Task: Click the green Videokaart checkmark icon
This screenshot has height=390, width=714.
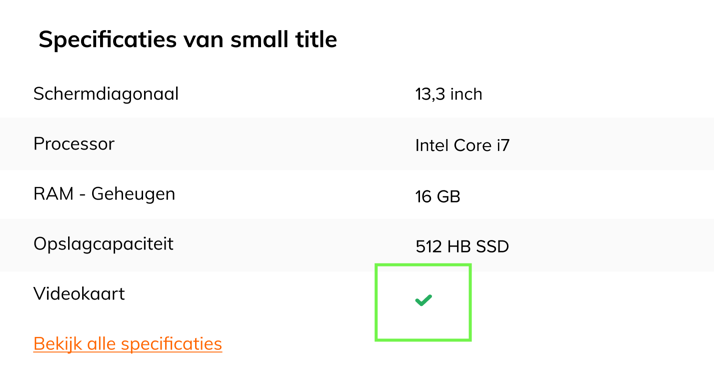Action: pos(423,300)
